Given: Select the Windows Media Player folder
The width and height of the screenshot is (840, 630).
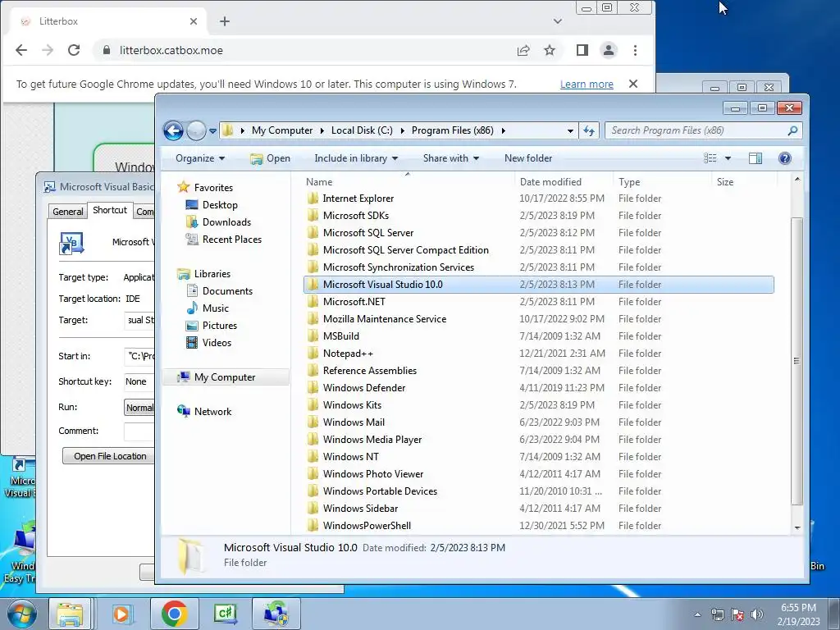Looking at the screenshot, I should click(372, 440).
